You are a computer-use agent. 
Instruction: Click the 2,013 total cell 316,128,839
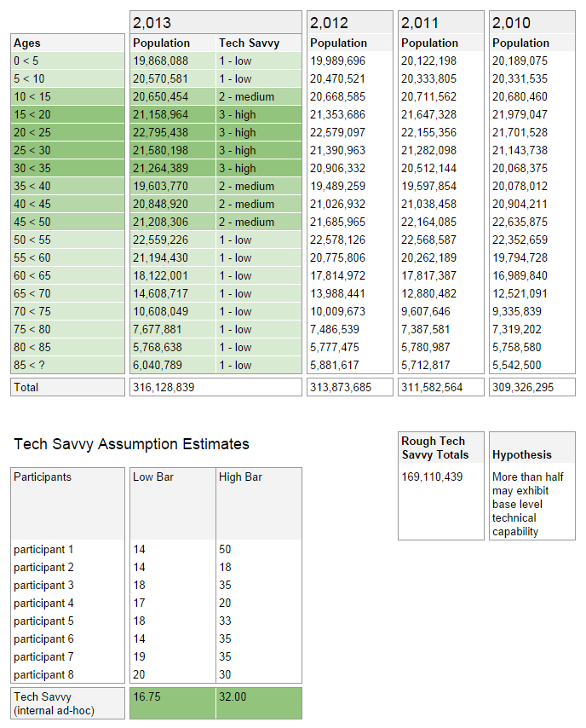tap(215, 387)
